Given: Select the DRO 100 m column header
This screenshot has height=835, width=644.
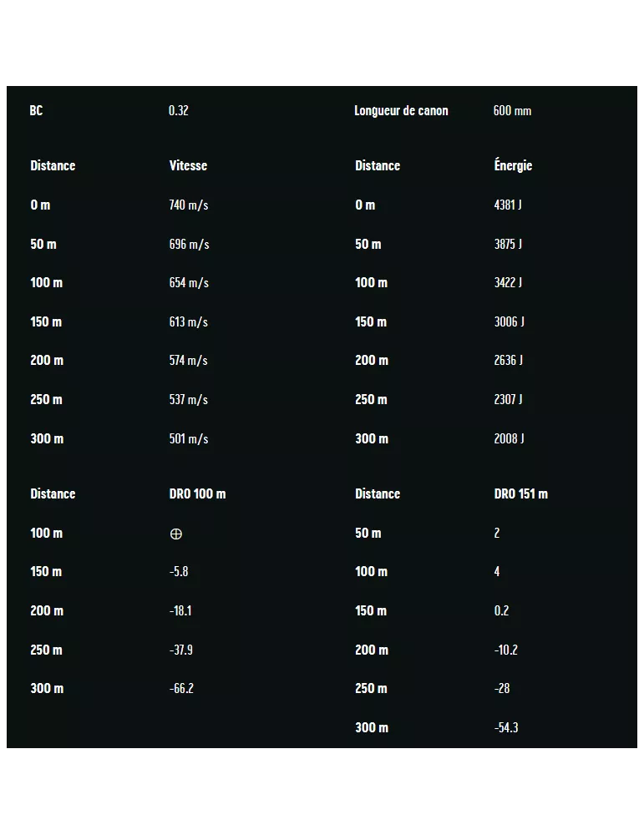Looking at the screenshot, I should click(x=197, y=493).
